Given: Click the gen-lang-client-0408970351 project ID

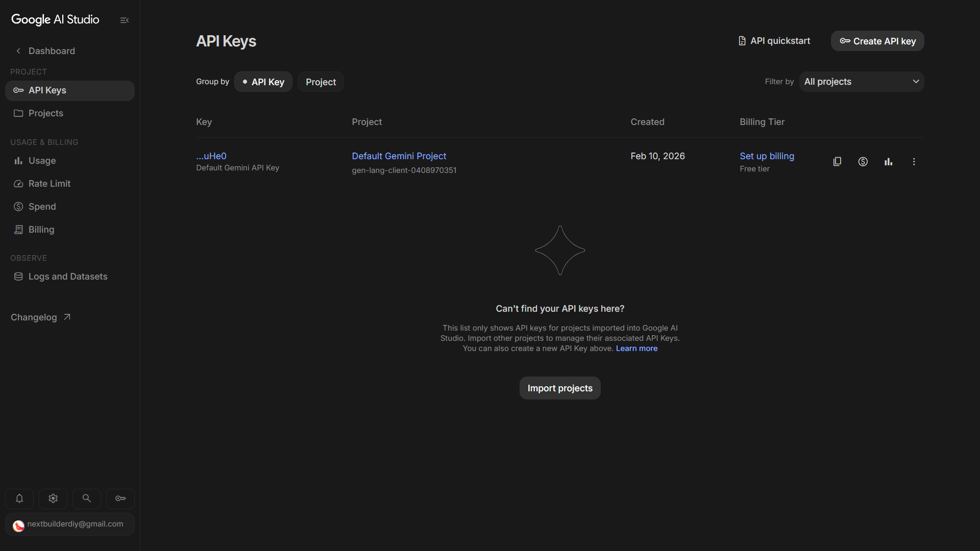Looking at the screenshot, I should click(404, 170).
